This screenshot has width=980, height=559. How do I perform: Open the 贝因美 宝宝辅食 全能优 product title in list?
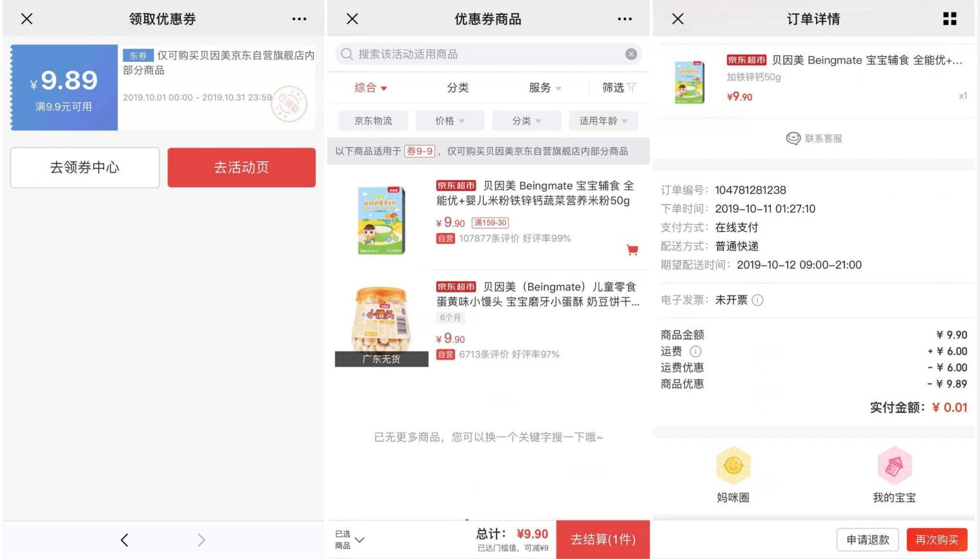click(535, 193)
